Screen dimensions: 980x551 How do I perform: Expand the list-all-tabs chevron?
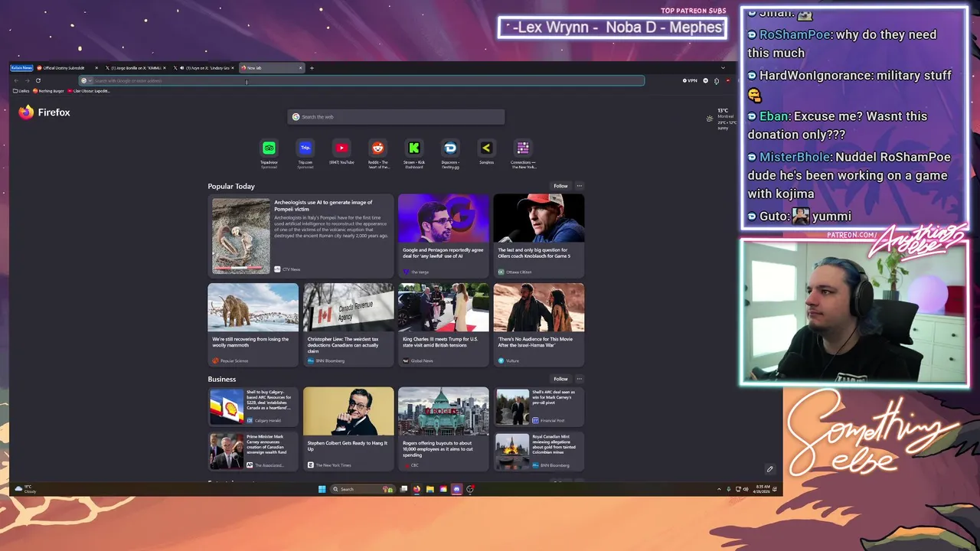(723, 67)
